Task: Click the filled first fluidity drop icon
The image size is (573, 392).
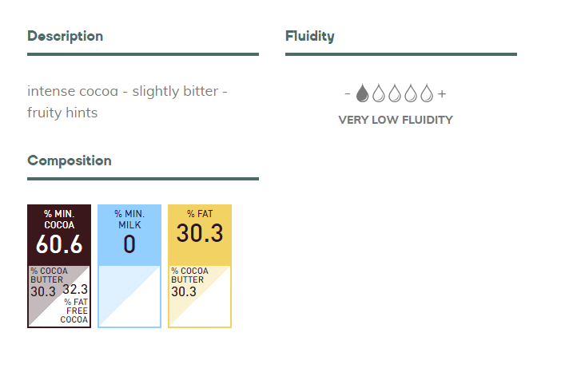Action: tap(362, 93)
